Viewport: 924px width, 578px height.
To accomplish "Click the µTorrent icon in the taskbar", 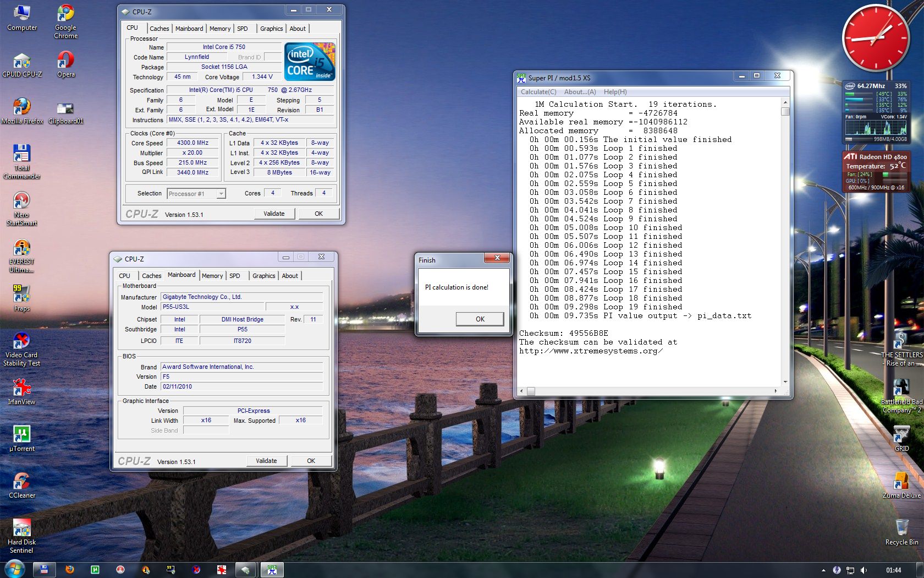I will [x=95, y=570].
